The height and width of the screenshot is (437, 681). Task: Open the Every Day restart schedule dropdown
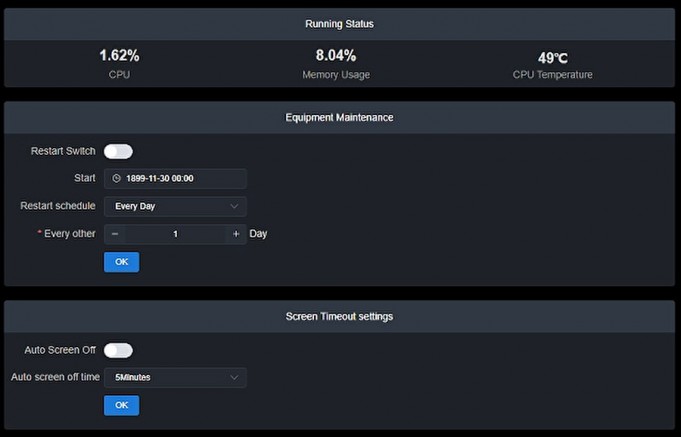175,206
